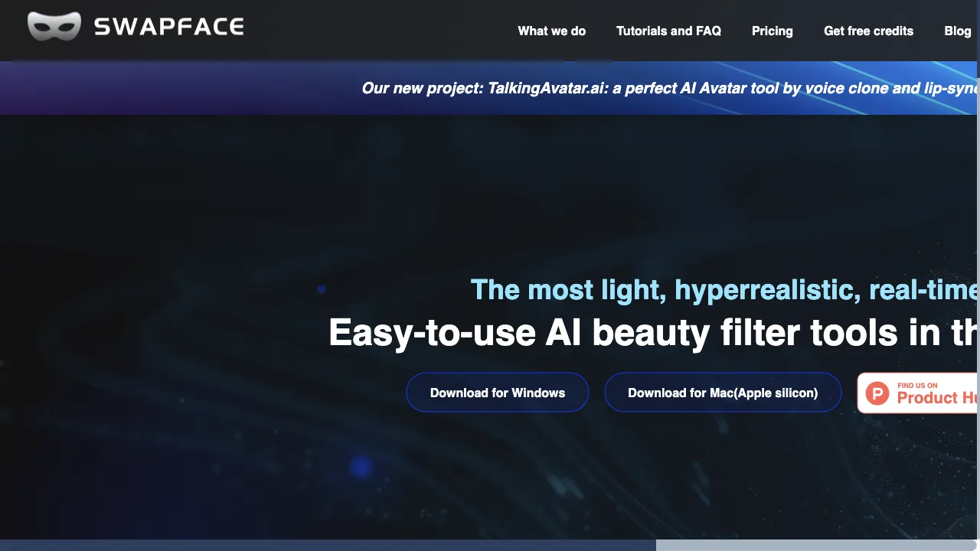980x551 pixels.
Task: Click the 'The most light, hyperrealistic, real-time' tagline
Action: pos(724,290)
